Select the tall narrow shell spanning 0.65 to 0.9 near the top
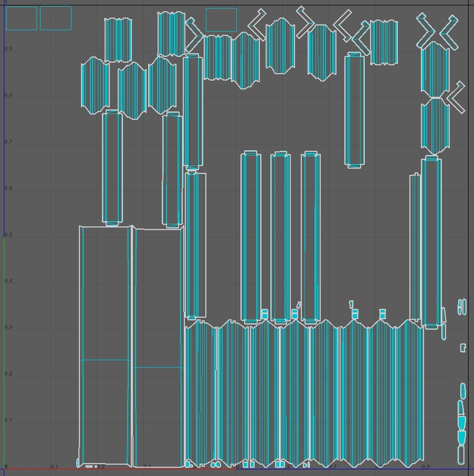474x476 pixels. point(193,111)
